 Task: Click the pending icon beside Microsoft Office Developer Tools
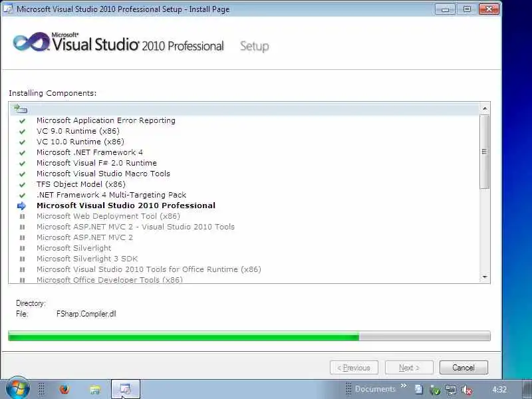23,280
